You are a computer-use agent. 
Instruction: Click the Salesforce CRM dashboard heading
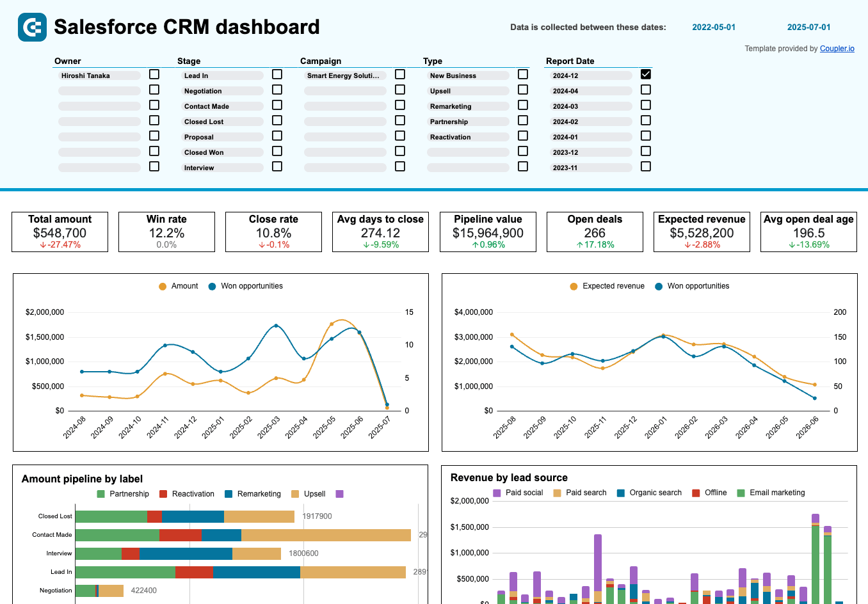[x=187, y=27]
